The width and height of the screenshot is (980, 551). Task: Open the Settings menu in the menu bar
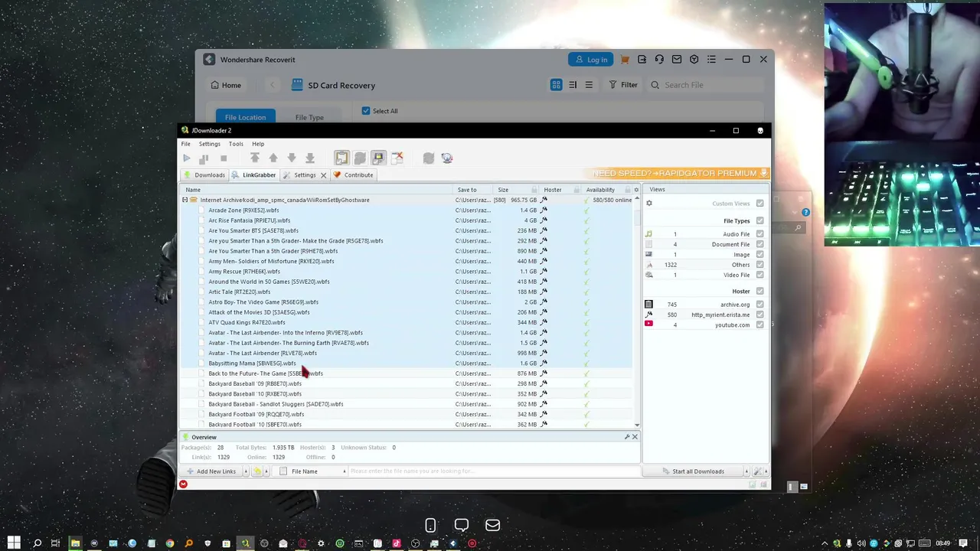coord(209,144)
